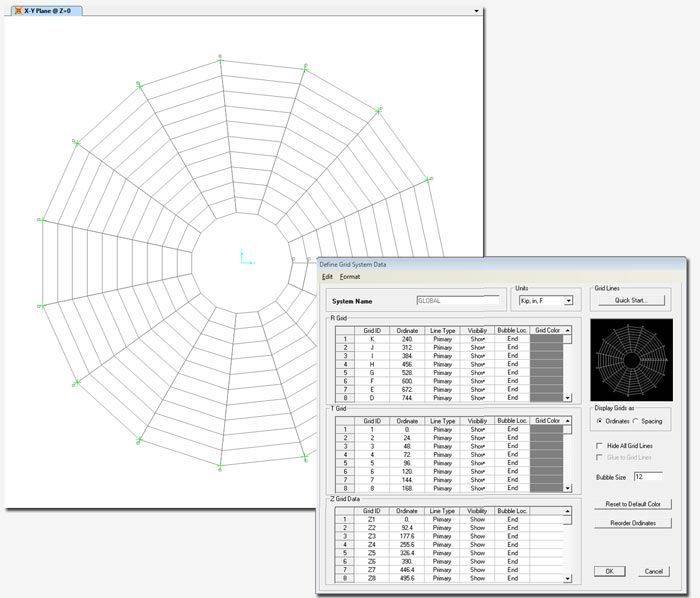Click R Grid ordinate cell 744
This screenshot has height=598, width=700.
(x=407, y=398)
